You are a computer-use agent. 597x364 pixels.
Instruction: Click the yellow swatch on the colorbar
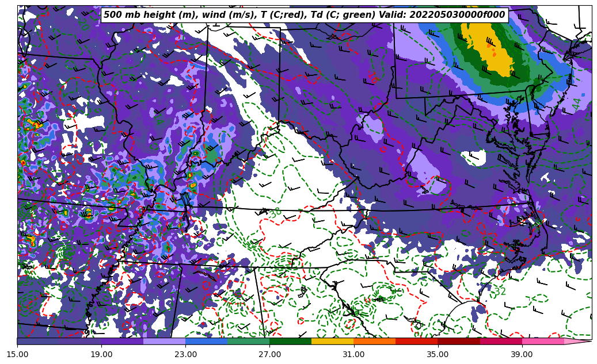(332, 341)
